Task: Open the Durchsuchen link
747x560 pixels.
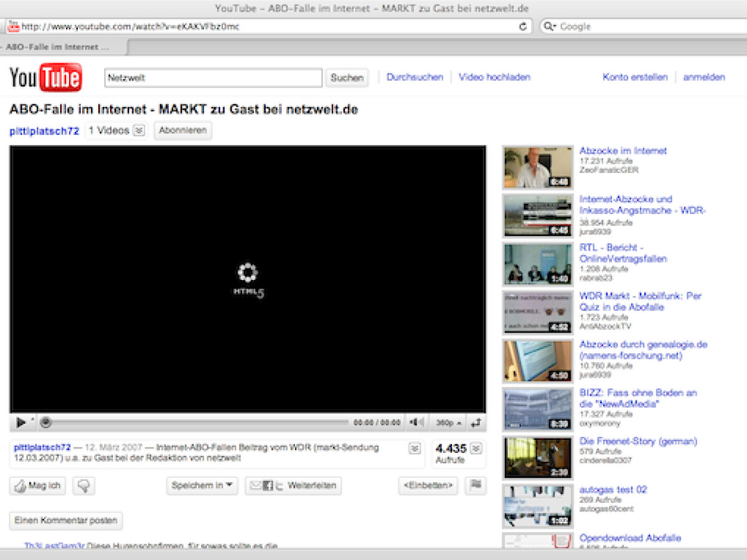Action: click(x=415, y=77)
